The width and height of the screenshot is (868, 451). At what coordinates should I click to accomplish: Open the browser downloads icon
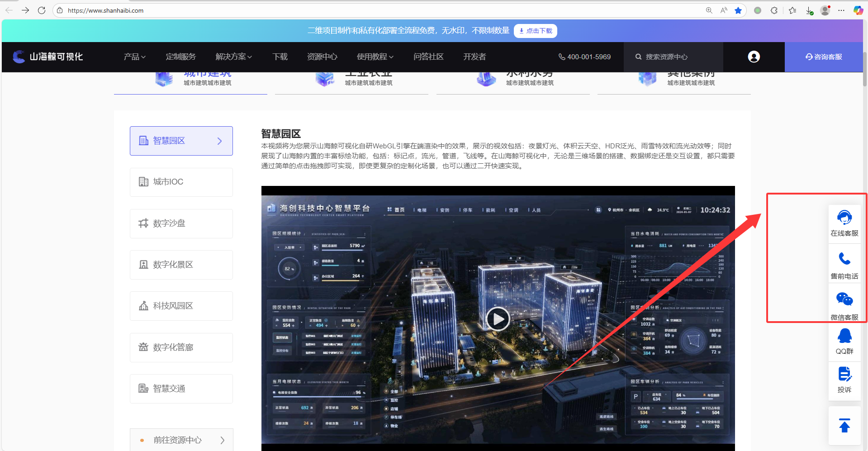(809, 10)
